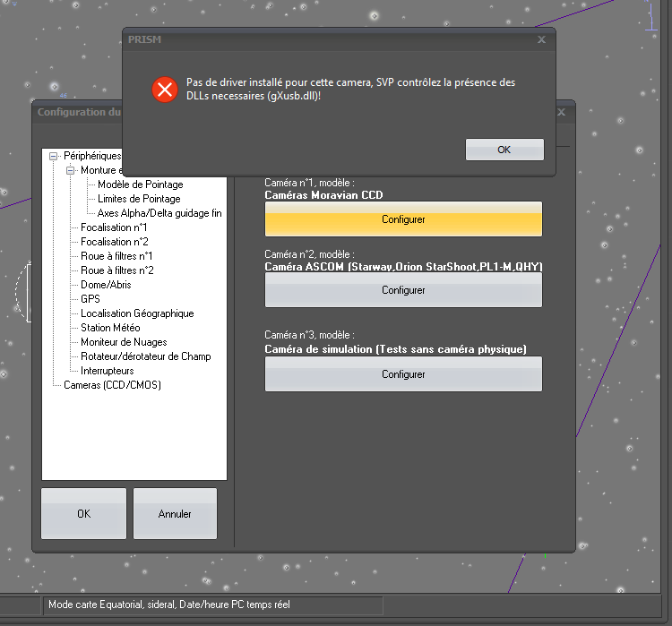Select Roue à filtres n°1

pyautogui.click(x=116, y=256)
